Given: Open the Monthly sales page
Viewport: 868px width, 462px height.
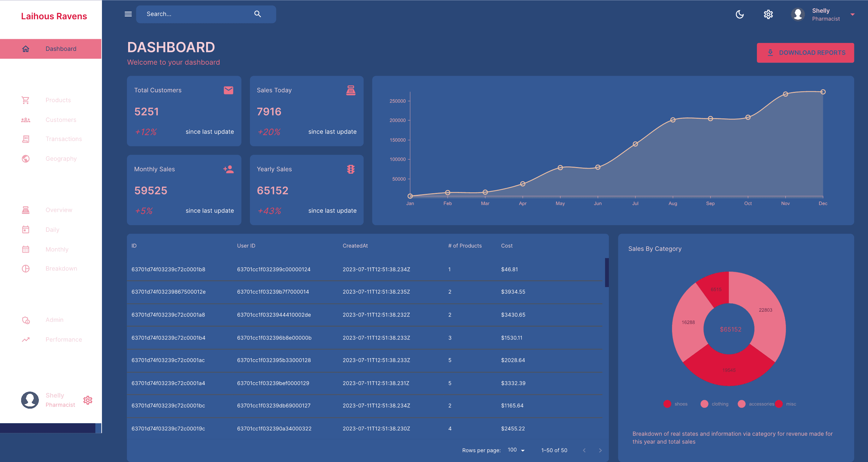Looking at the screenshot, I should coord(51,249).
